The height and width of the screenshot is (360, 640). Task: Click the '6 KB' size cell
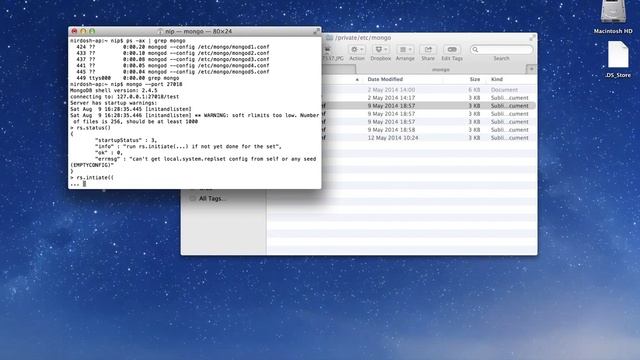click(x=474, y=89)
